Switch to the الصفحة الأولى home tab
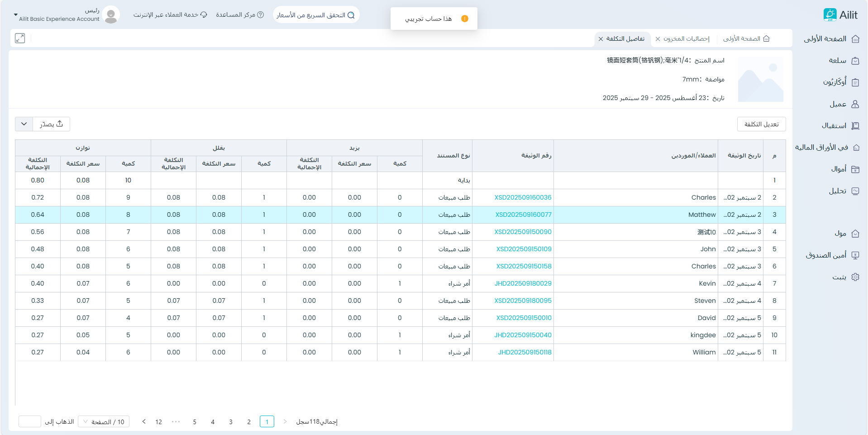 pyautogui.click(x=746, y=39)
